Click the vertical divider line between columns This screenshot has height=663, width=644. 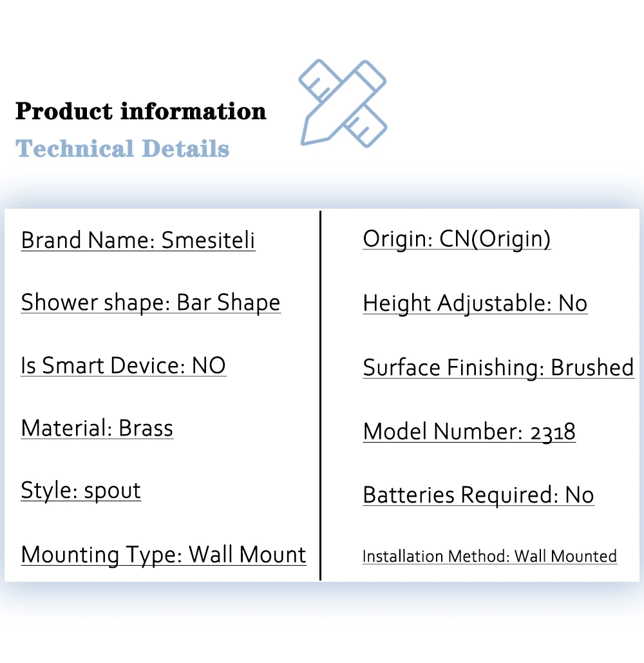pyautogui.click(x=320, y=396)
